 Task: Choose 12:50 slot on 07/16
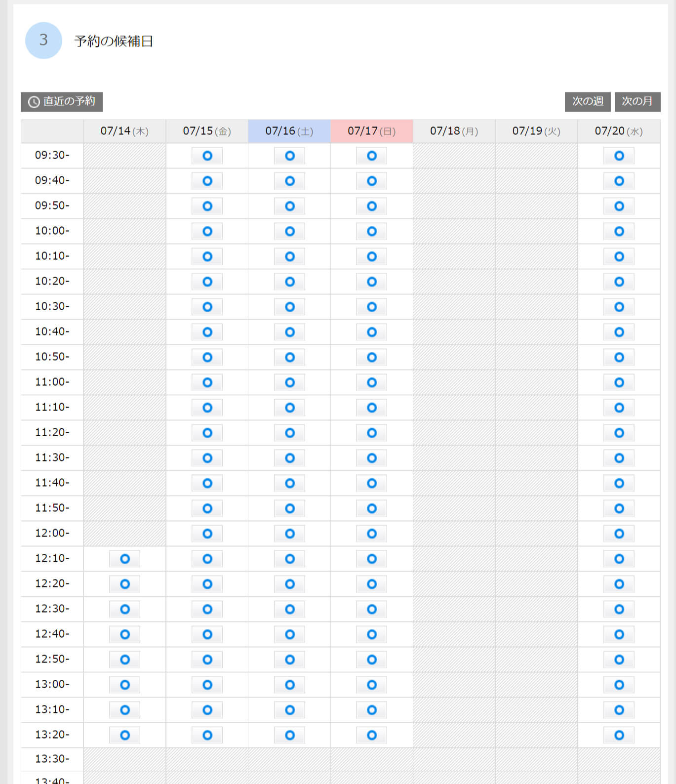click(x=290, y=660)
